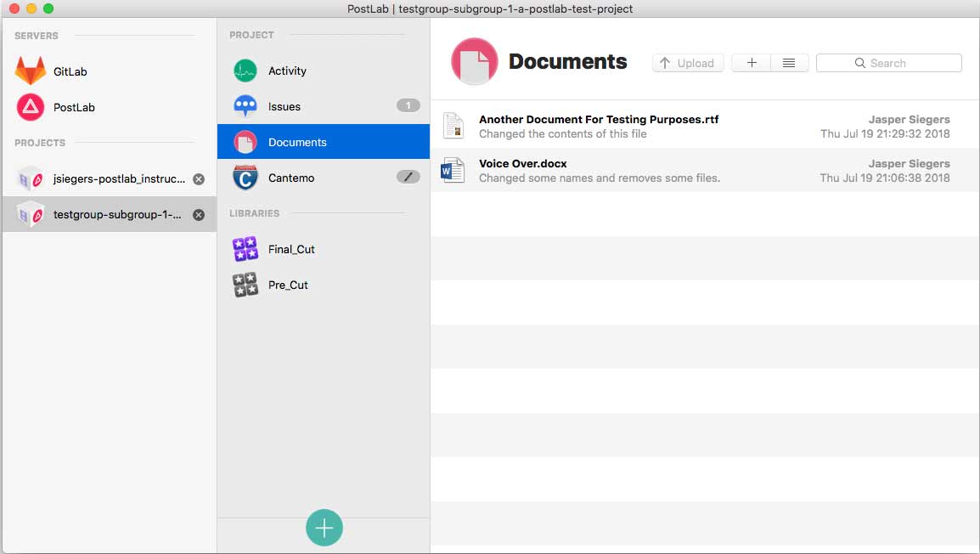Select the PostLab server icon
The image size is (980, 554).
(30, 107)
